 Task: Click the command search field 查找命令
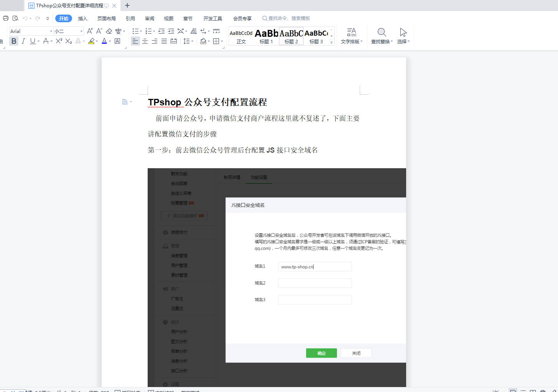(286, 18)
